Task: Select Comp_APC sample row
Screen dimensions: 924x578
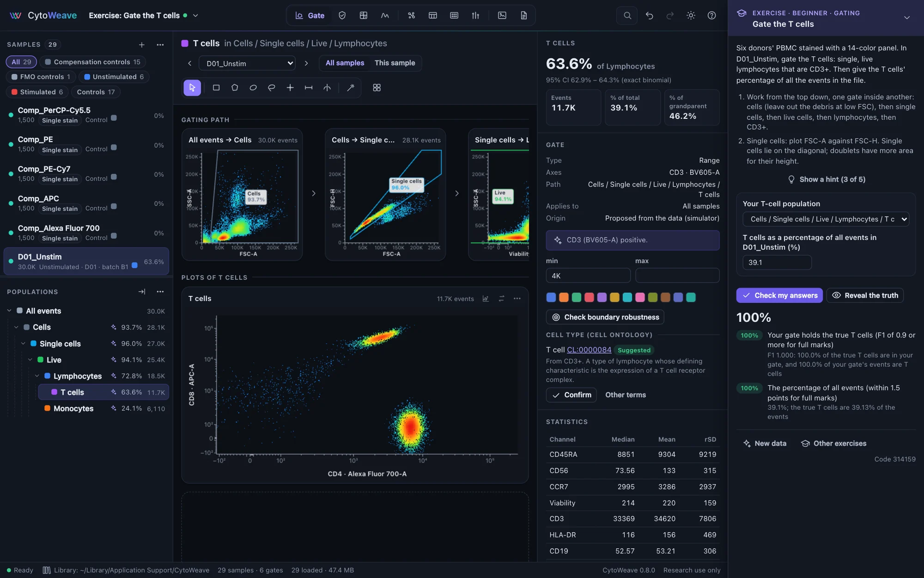Action: tap(86, 203)
